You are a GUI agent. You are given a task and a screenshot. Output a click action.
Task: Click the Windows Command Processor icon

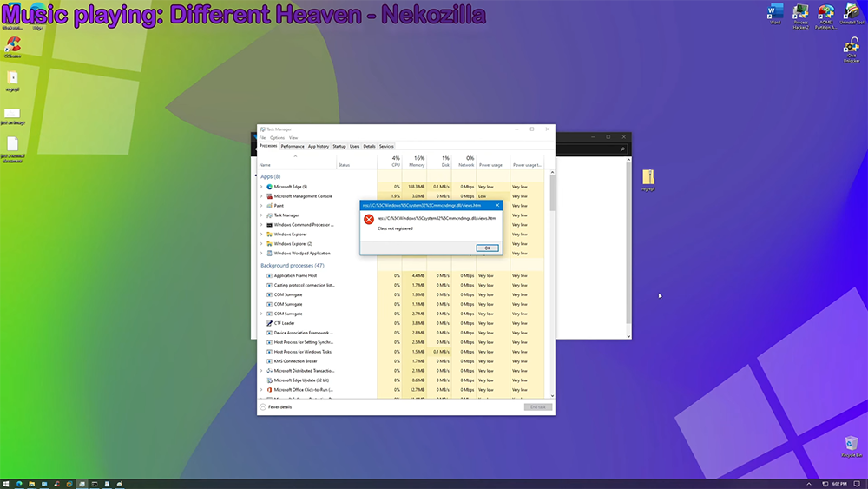[270, 225]
